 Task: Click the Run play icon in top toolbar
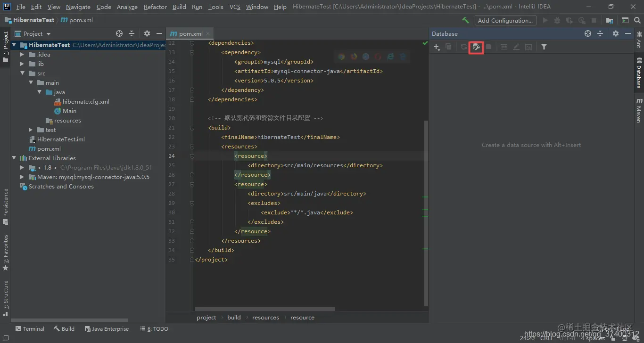[545, 20]
